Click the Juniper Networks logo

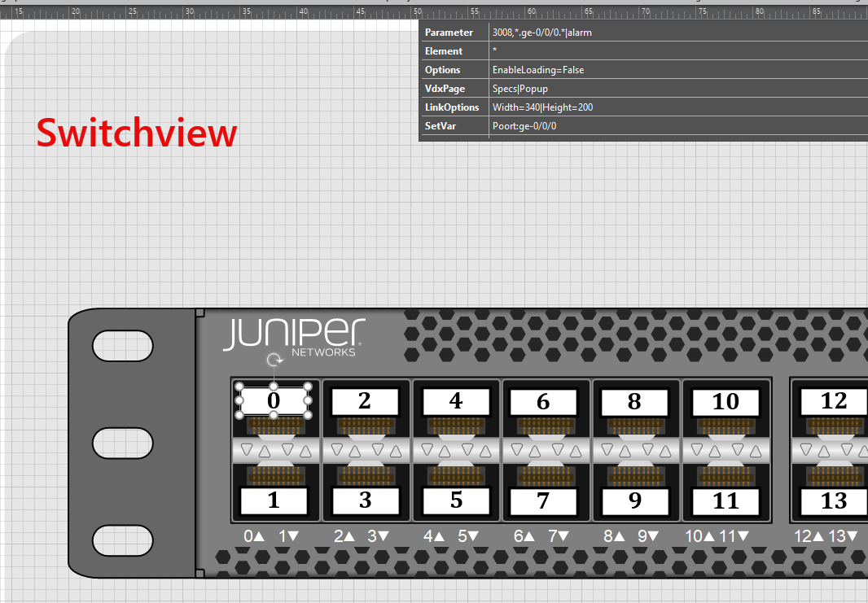click(x=294, y=336)
